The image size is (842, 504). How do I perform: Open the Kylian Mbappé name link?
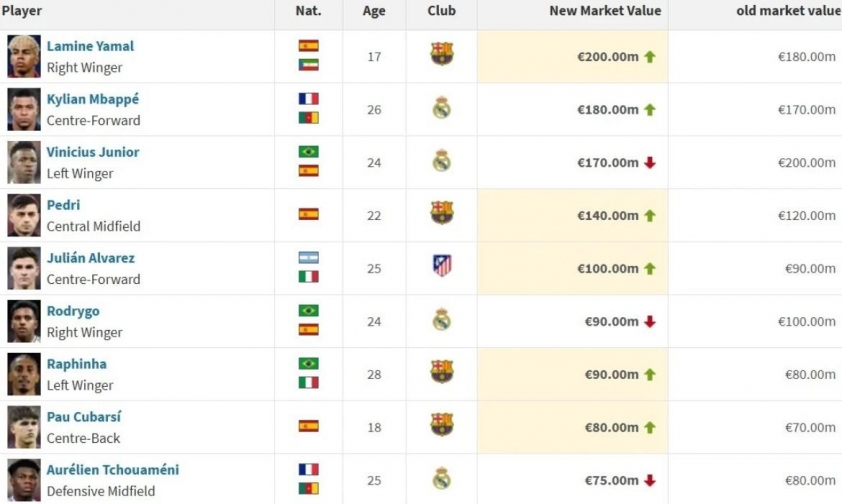(x=93, y=99)
